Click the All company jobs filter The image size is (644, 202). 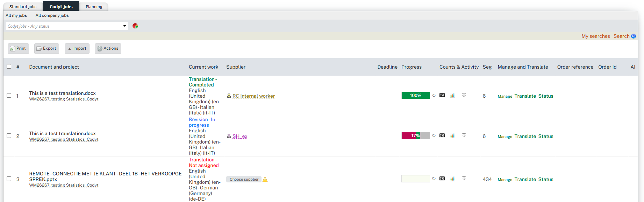[52, 15]
